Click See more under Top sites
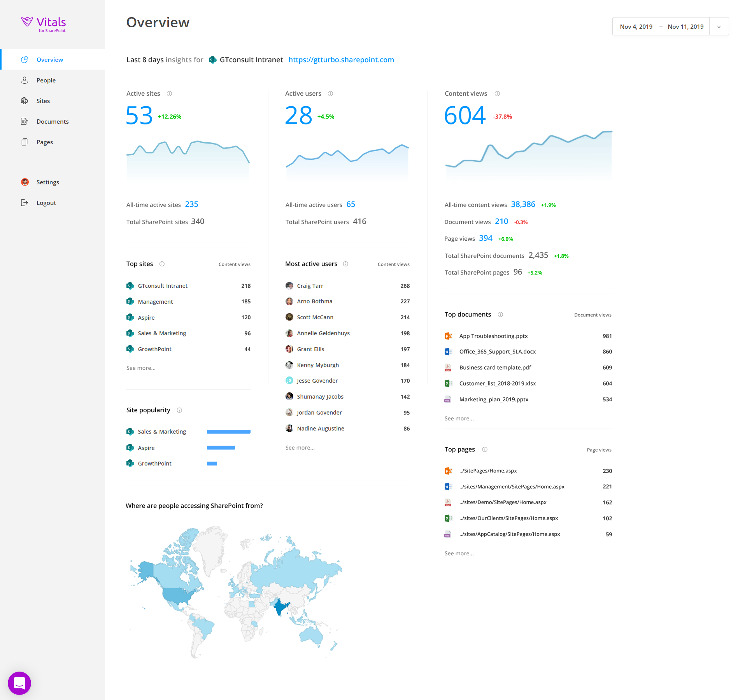Image resolution: width=745 pixels, height=700 pixels. 141,368
